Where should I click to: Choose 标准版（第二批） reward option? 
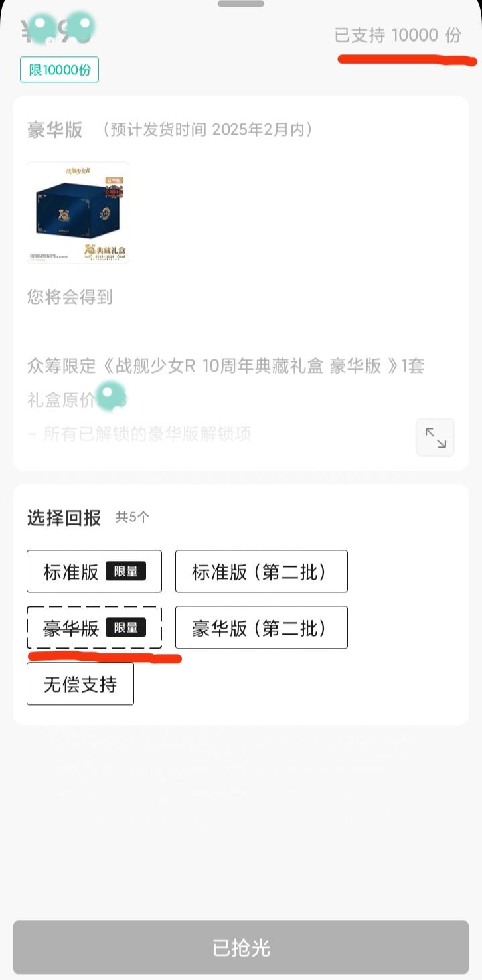point(261,571)
